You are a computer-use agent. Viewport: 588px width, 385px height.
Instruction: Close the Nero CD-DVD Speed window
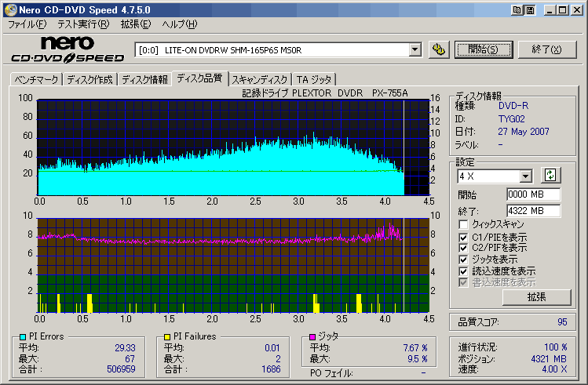[576, 10]
